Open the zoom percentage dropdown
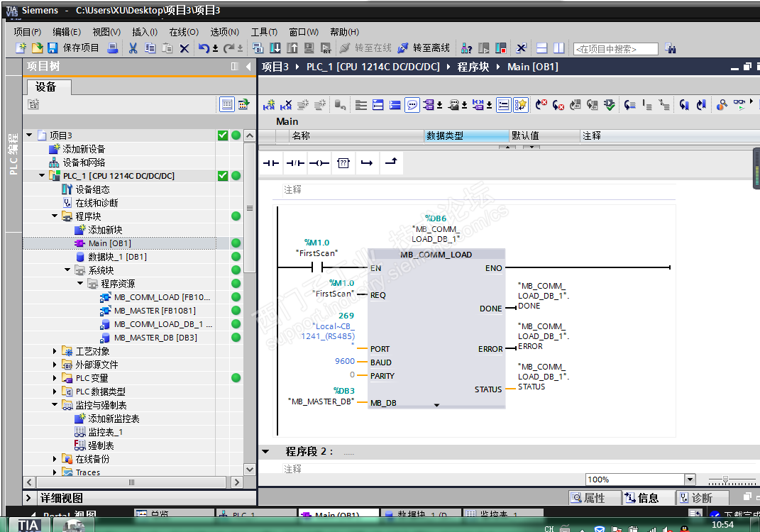Image resolution: width=760 pixels, height=532 pixels. point(689,480)
